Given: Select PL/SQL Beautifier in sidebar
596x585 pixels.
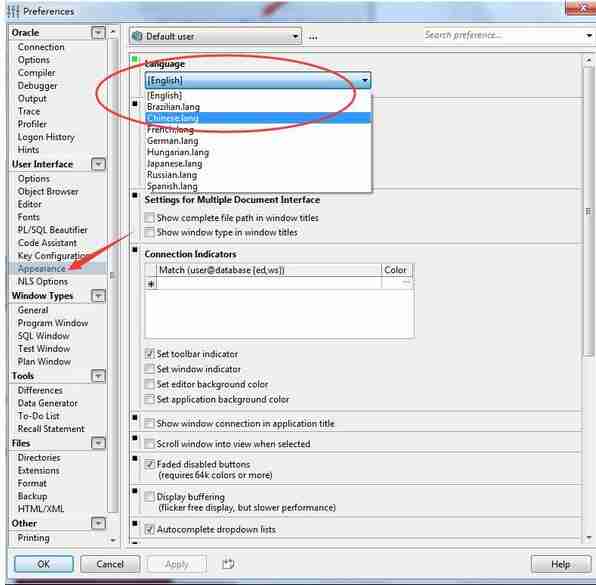Looking at the screenshot, I should point(52,230).
